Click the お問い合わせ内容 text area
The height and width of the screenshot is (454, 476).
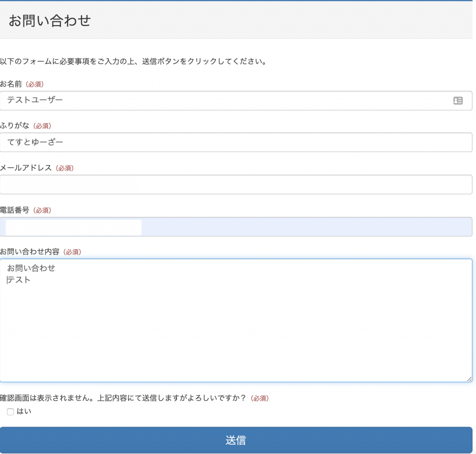pos(236,320)
